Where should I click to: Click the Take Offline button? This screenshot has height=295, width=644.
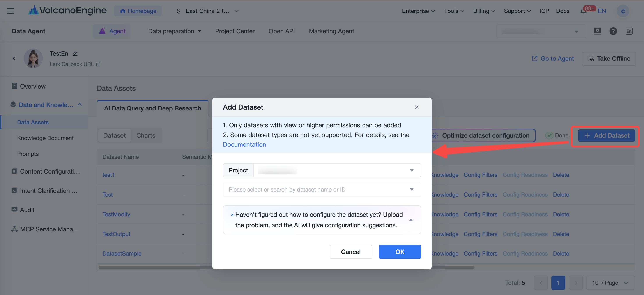tap(609, 59)
